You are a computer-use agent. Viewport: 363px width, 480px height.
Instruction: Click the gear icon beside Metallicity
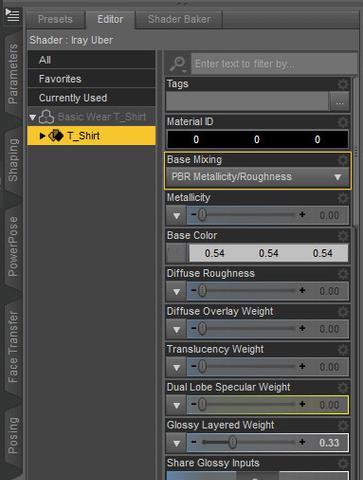[343, 198]
